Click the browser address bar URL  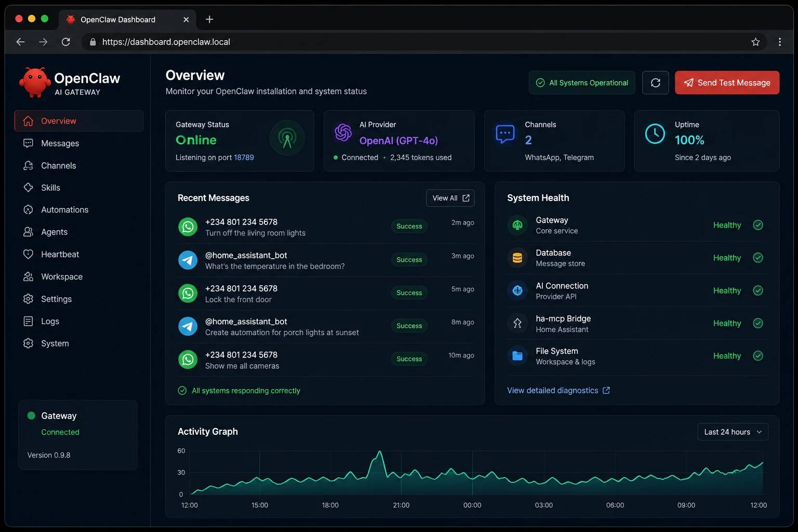click(x=166, y=42)
